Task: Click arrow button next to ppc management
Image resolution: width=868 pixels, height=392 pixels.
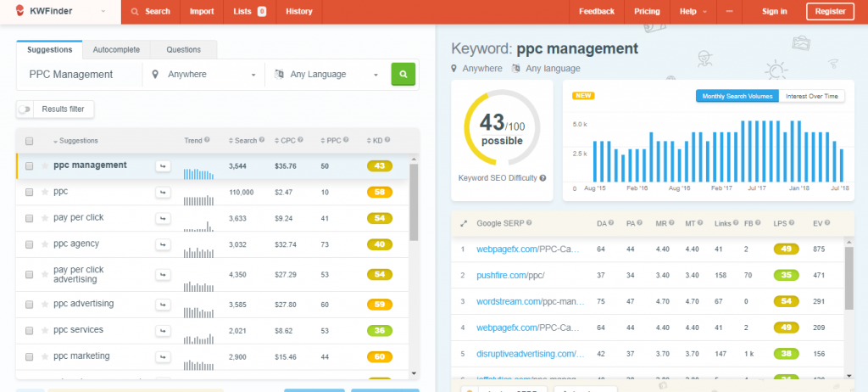Action: [163, 165]
